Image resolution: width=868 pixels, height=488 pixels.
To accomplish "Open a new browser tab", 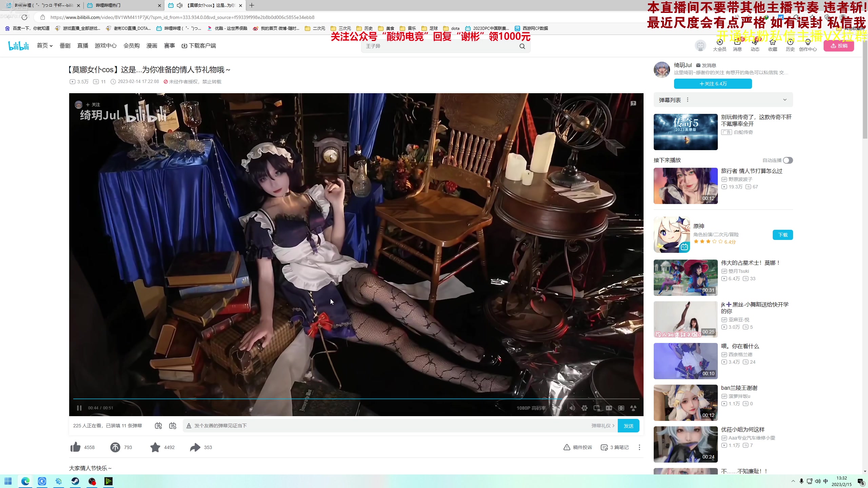I will click(x=252, y=5).
